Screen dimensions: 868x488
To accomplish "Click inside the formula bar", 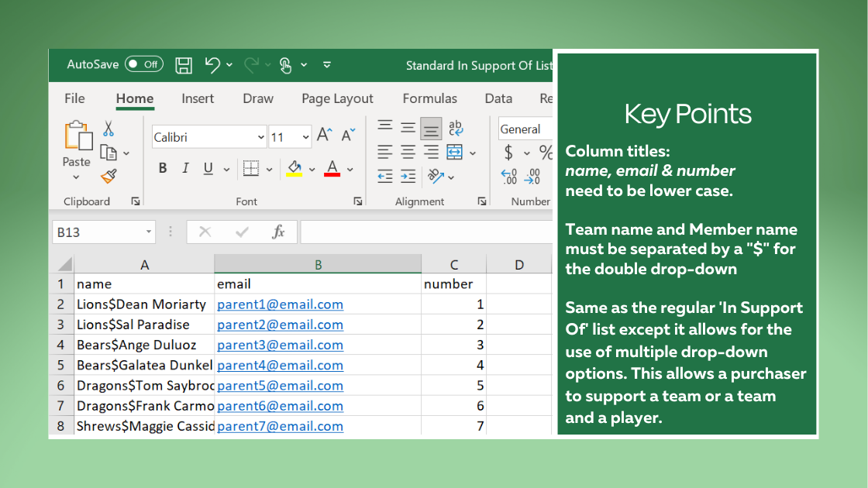I will point(426,232).
